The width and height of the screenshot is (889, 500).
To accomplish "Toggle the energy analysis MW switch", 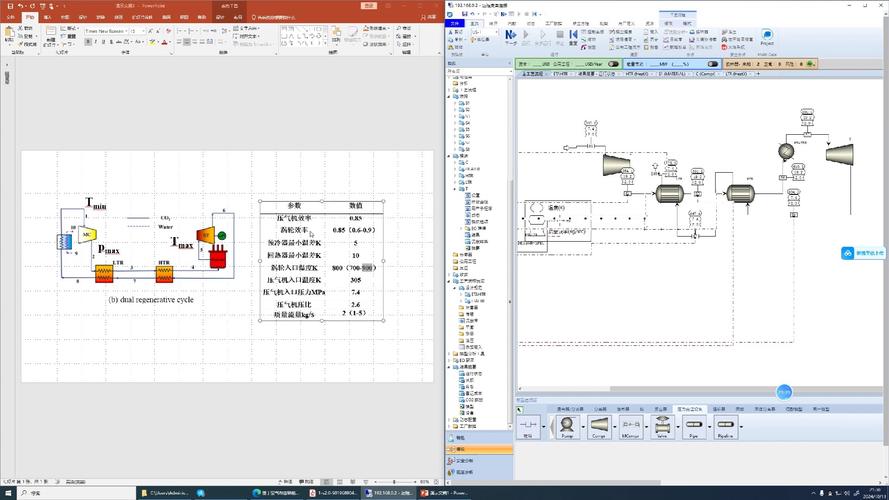I will tap(713, 64).
